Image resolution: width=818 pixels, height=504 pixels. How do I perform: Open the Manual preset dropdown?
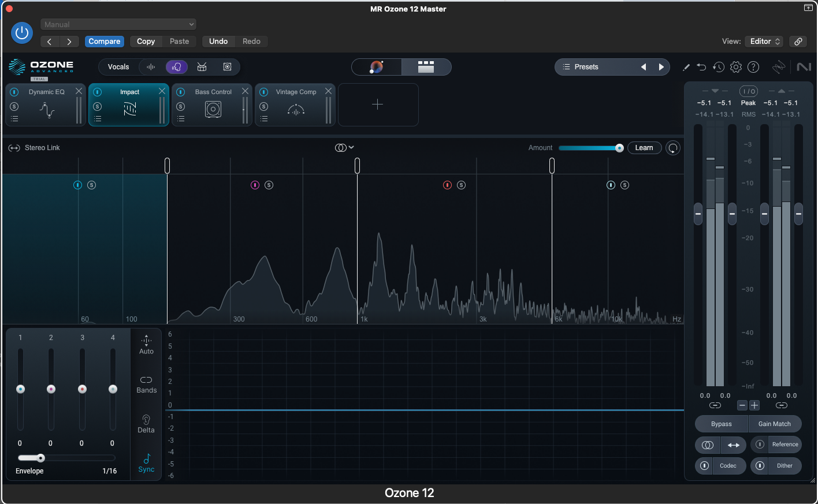[118, 24]
